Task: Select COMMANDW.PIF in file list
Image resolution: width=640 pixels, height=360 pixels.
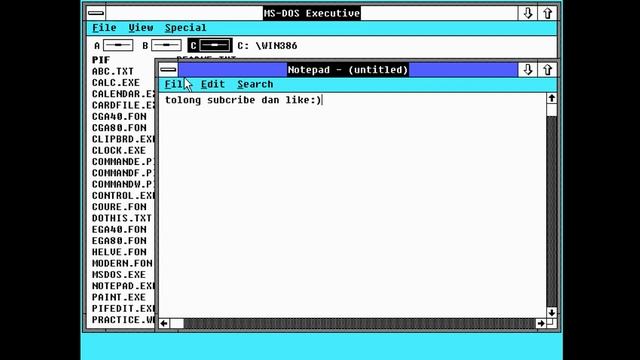Action: click(123, 184)
